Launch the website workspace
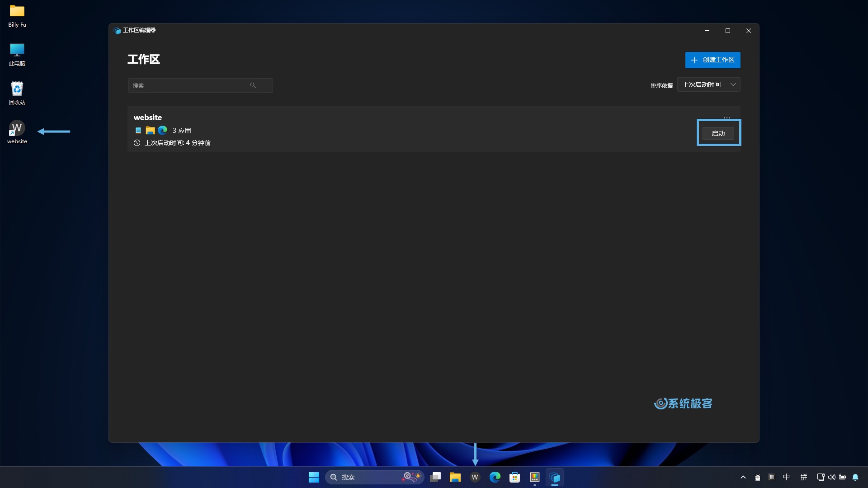 pyautogui.click(x=718, y=133)
